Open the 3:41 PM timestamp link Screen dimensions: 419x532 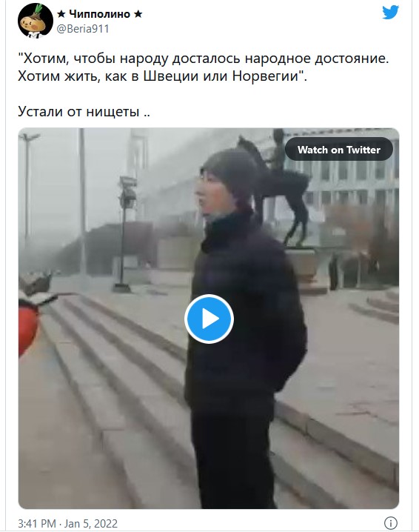(36, 524)
